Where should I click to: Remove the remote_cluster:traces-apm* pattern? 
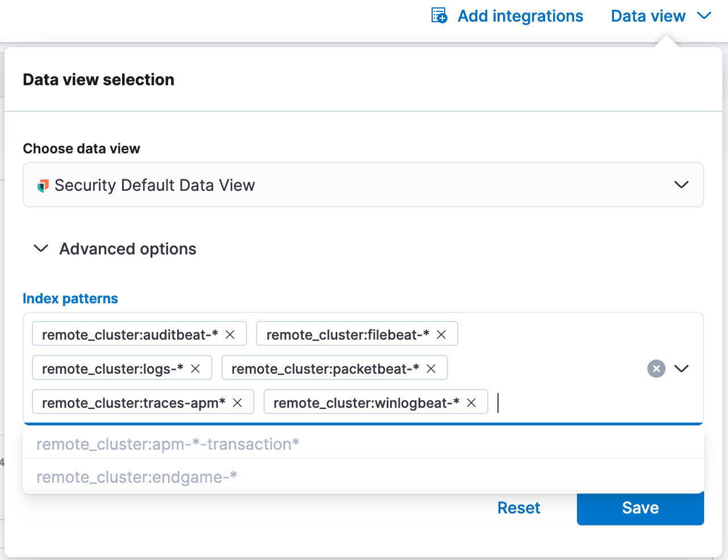click(237, 403)
